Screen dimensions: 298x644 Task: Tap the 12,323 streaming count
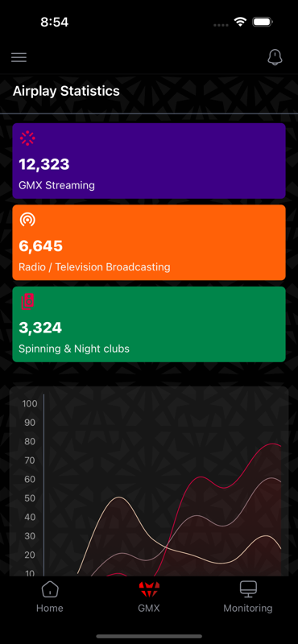point(44,164)
